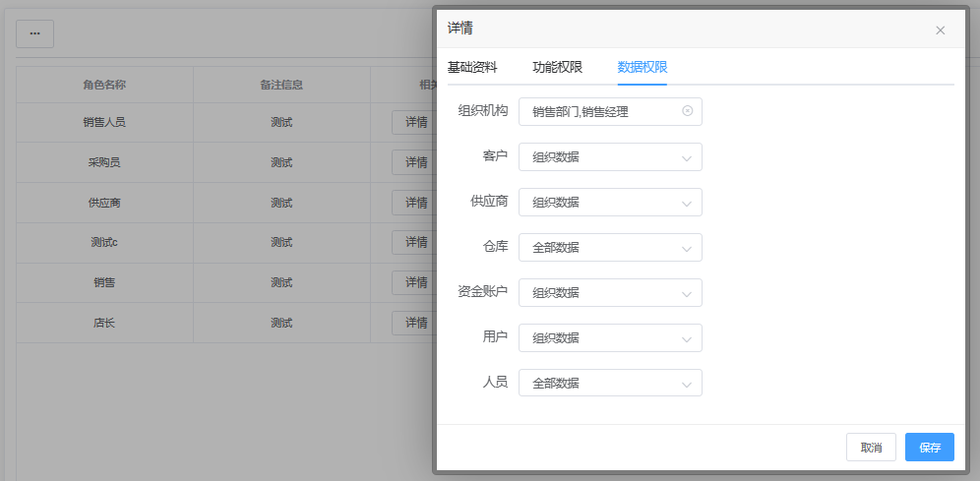Open the 供应商 data scope dropdown
The width and height of the screenshot is (980, 481).
(x=609, y=203)
